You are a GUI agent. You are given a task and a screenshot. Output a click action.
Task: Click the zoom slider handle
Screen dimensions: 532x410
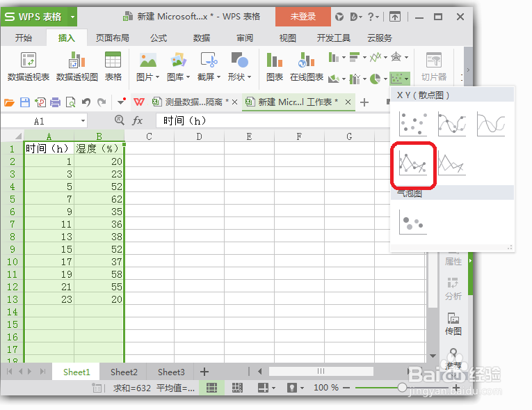402,388
